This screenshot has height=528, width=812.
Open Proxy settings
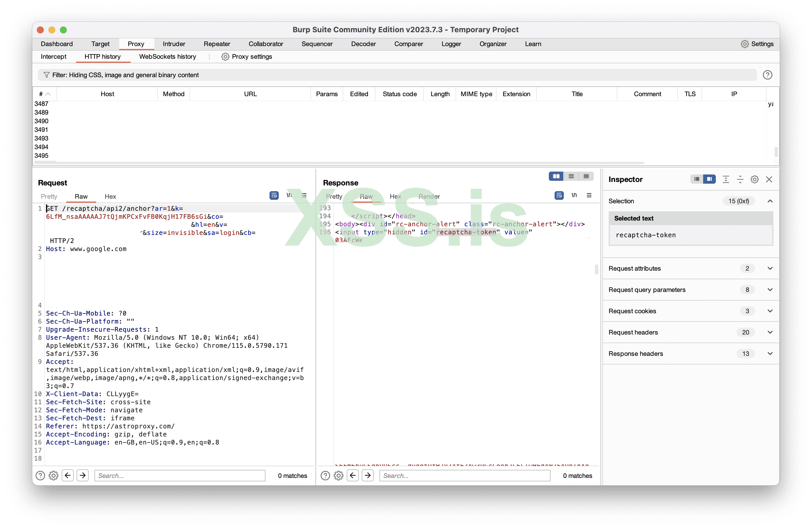tap(247, 57)
